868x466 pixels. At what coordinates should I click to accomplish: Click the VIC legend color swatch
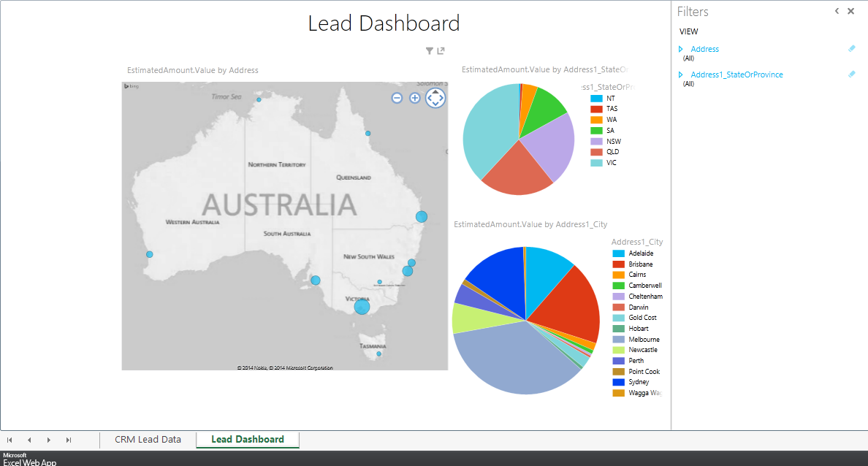coord(596,163)
